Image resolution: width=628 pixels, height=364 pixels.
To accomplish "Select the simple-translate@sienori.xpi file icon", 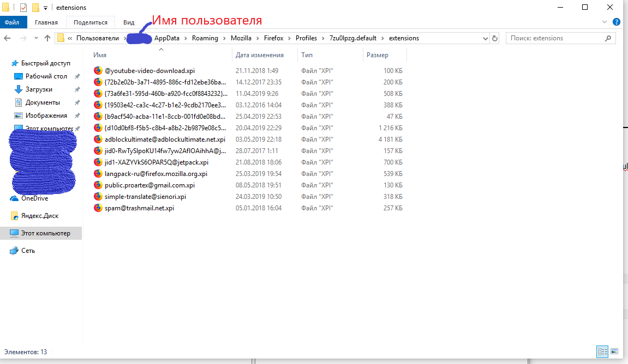I will (98, 196).
